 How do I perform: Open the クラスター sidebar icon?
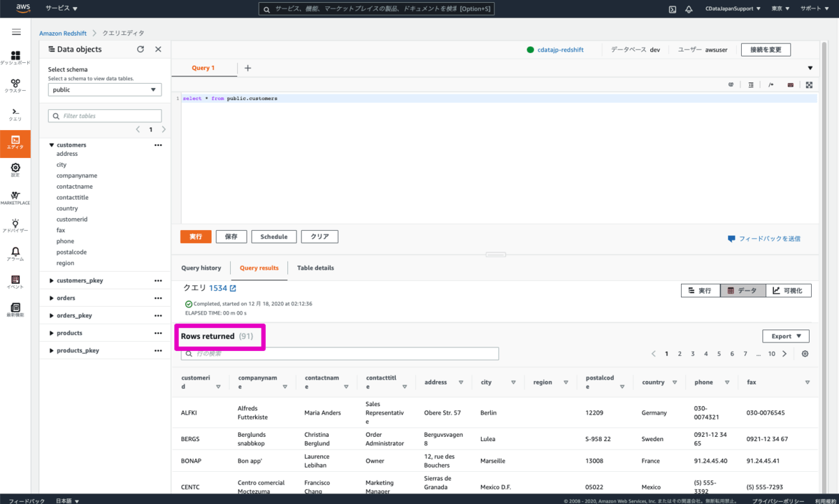(15, 86)
